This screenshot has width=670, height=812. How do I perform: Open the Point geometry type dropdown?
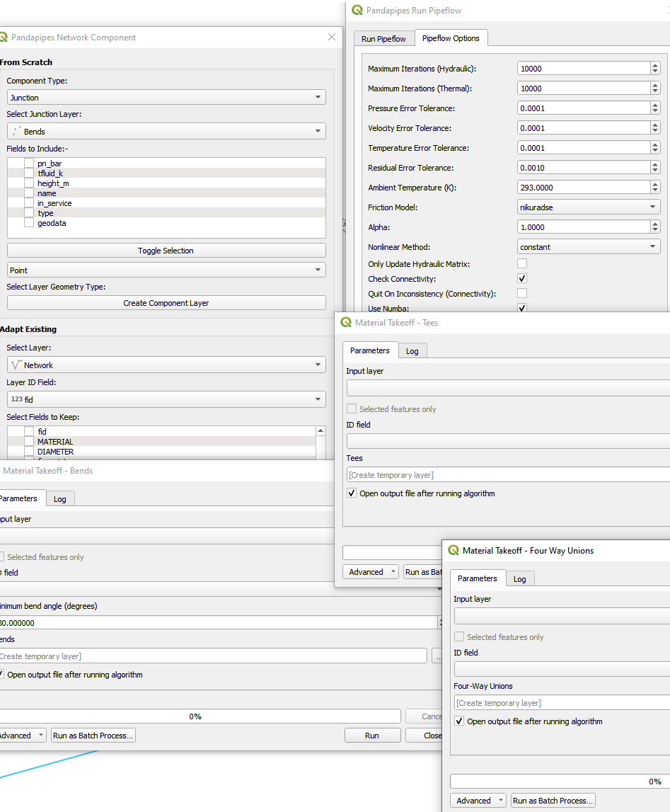pyautogui.click(x=166, y=270)
